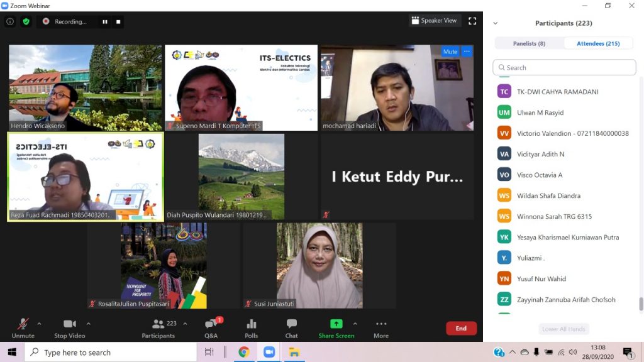Click the participants Search field

pos(564,67)
